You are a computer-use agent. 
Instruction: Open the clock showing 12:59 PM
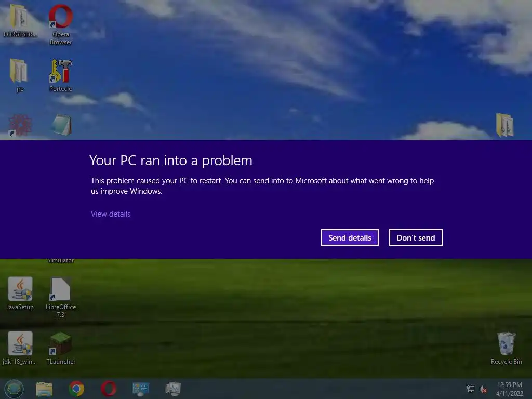point(510,389)
